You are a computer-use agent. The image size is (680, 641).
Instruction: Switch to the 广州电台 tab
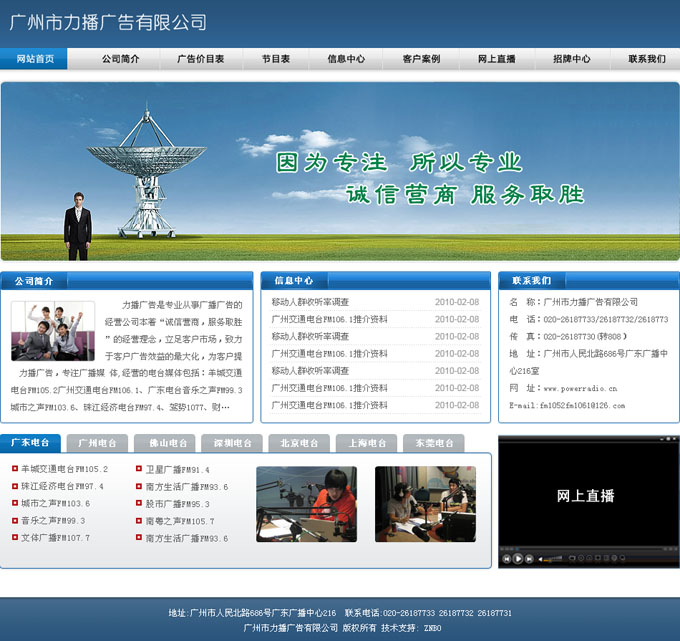(97, 442)
